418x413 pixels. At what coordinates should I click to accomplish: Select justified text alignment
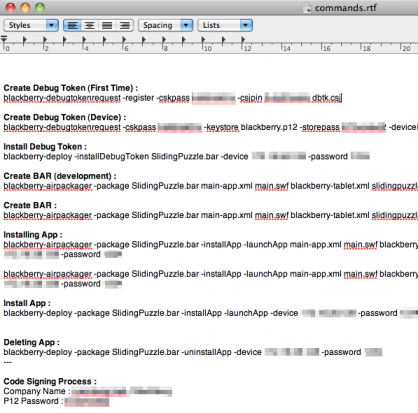pos(107,25)
